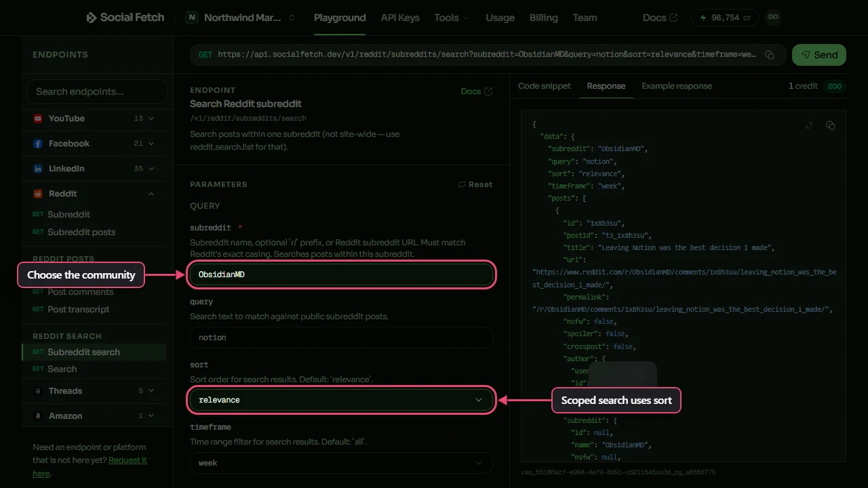Click the query field containing notion
This screenshot has height=488, width=868.
click(x=341, y=338)
